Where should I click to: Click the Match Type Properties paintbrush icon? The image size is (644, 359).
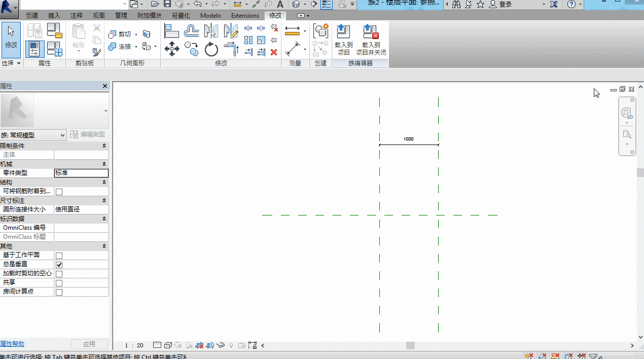97,52
